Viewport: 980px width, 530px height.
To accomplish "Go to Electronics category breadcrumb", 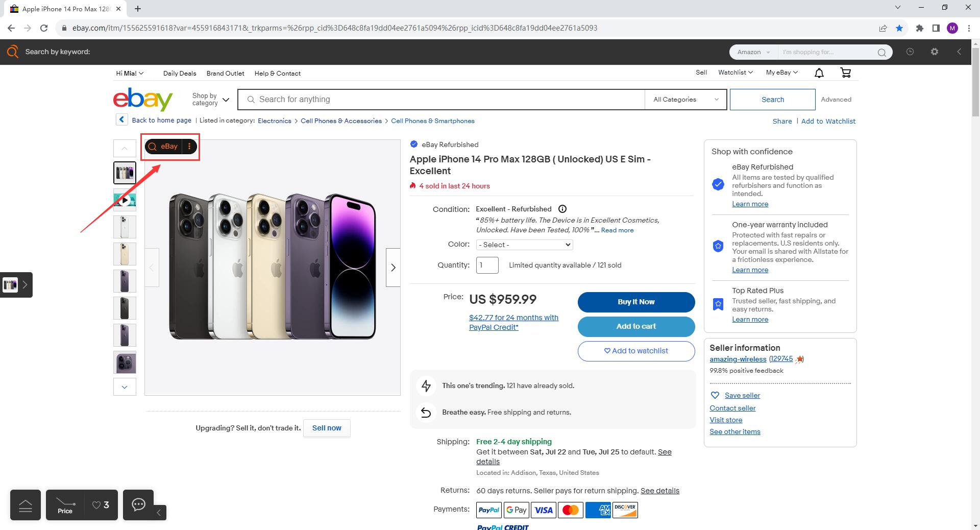I will [275, 121].
